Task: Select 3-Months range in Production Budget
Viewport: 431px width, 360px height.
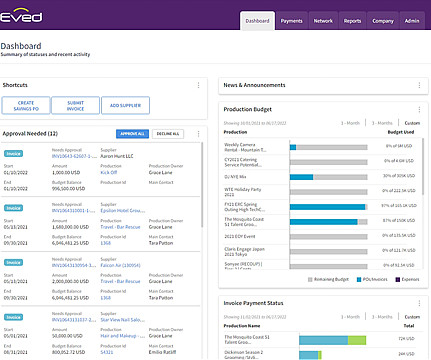Action: pyautogui.click(x=382, y=123)
